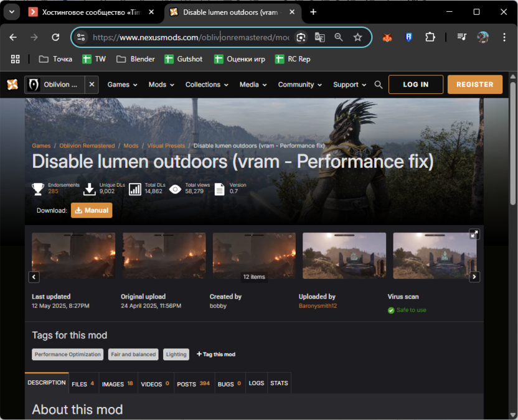Show next gallery images arrow
518x420 pixels.
pos(474,277)
